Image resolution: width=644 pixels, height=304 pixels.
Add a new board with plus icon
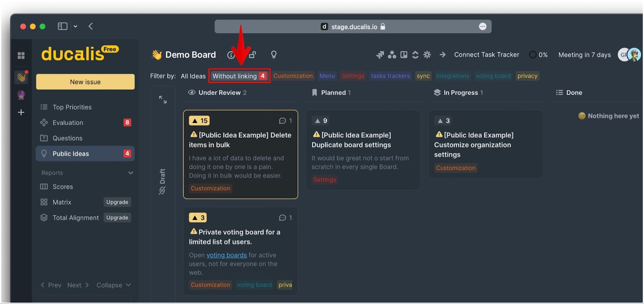point(21,112)
